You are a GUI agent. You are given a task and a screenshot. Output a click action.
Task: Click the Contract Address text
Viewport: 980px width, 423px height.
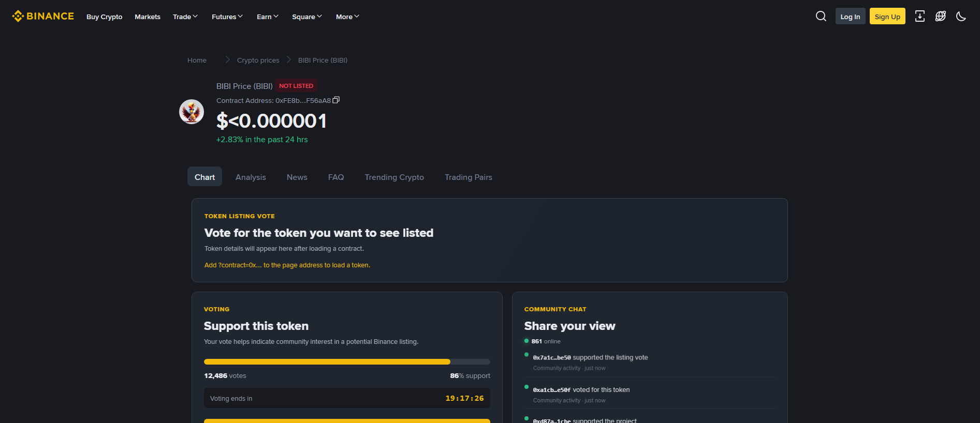(273, 101)
